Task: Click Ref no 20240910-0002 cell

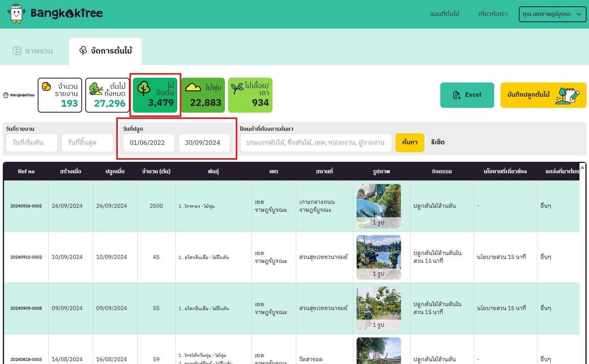Action: click(x=26, y=257)
